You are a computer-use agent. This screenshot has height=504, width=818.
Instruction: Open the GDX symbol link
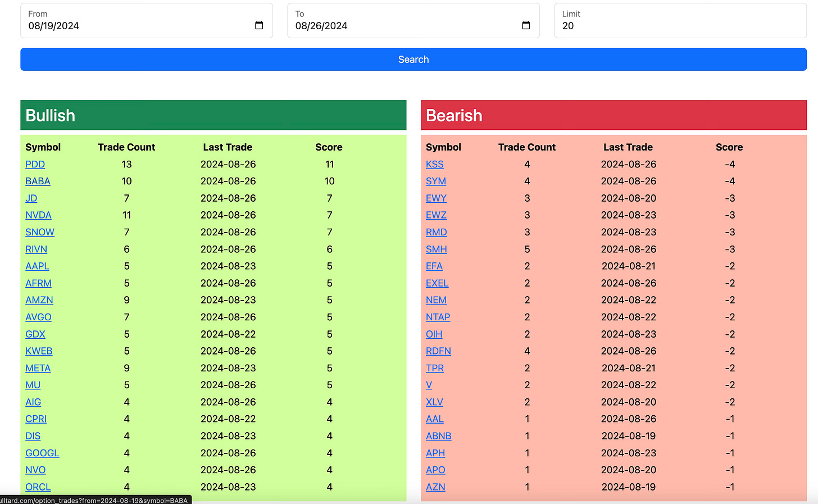click(x=35, y=334)
